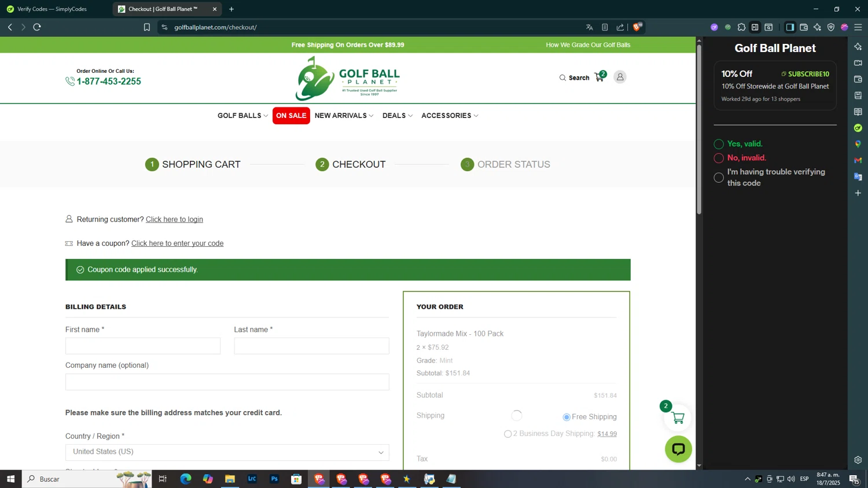
Task: Expand the Deals menu
Action: coord(398,116)
